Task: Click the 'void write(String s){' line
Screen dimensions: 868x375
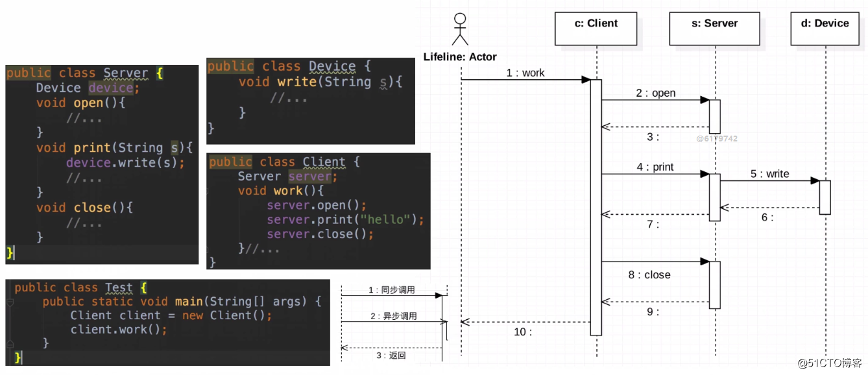Action: 320,82
